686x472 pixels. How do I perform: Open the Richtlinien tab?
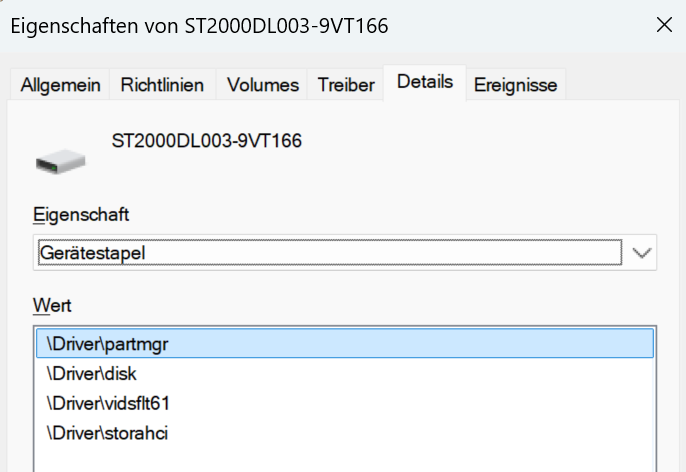click(x=162, y=85)
